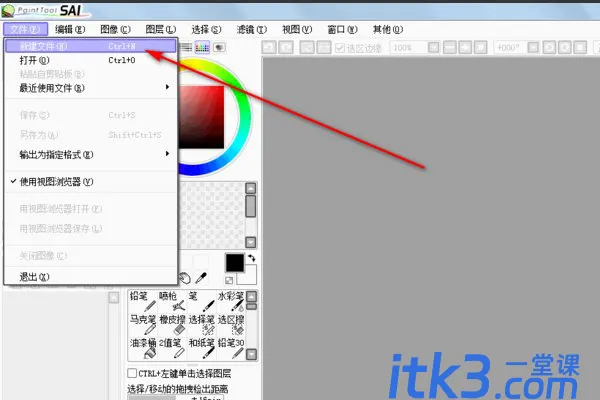Swap foreground and background colors arrow
The width and height of the screenshot is (600, 400).
(251, 259)
